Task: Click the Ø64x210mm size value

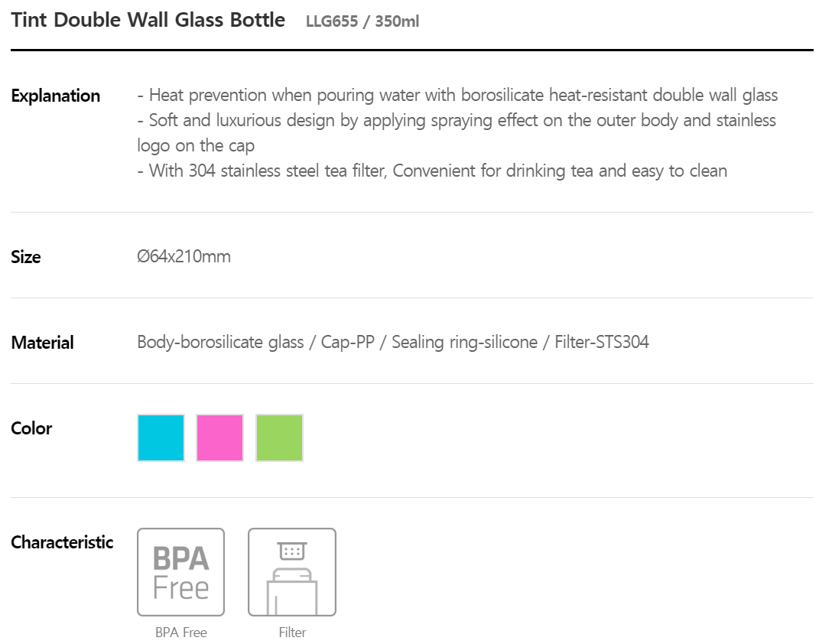Action: click(x=184, y=256)
